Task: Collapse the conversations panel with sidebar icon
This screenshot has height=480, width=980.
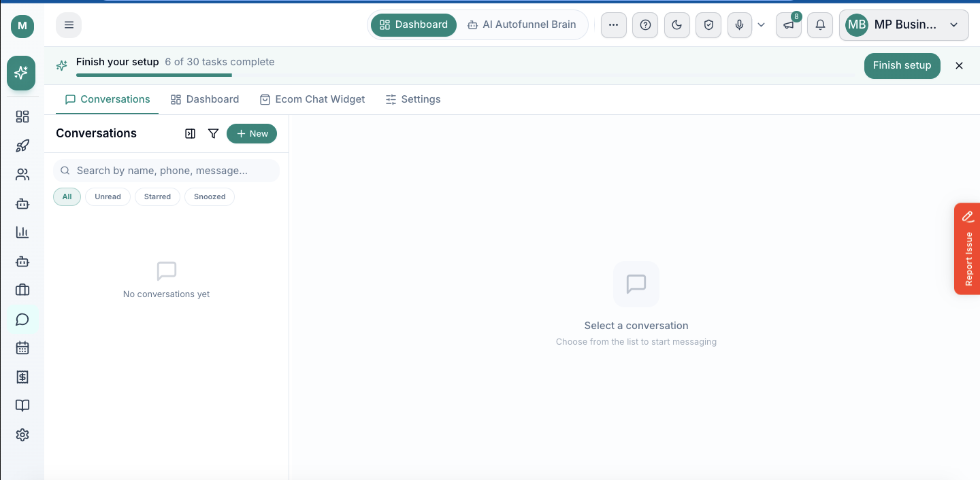Action: point(191,134)
